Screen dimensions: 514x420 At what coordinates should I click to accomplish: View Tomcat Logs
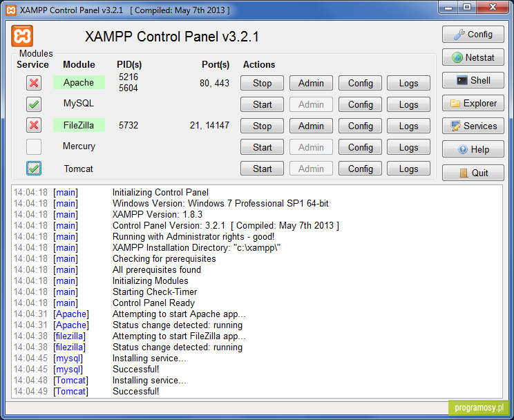pos(408,168)
